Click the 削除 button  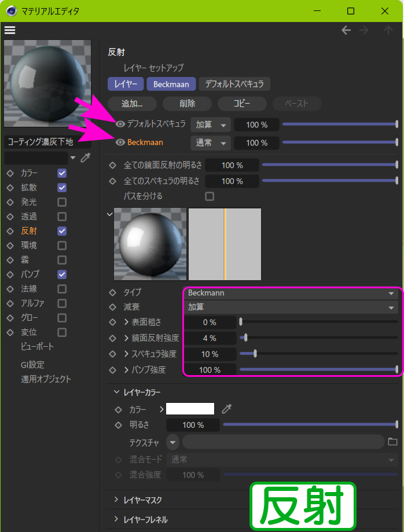(187, 104)
